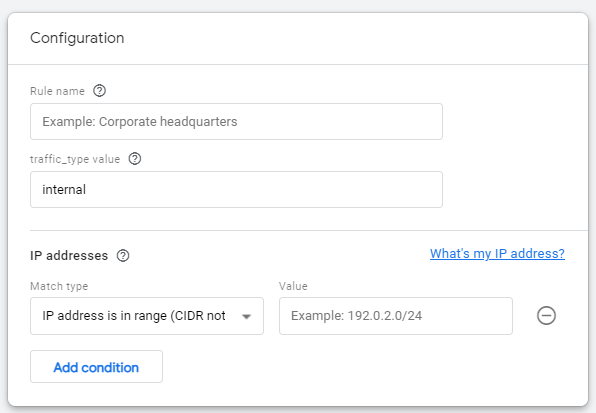Click the Value label above IP field
The width and height of the screenshot is (596, 413).
[293, 286]
